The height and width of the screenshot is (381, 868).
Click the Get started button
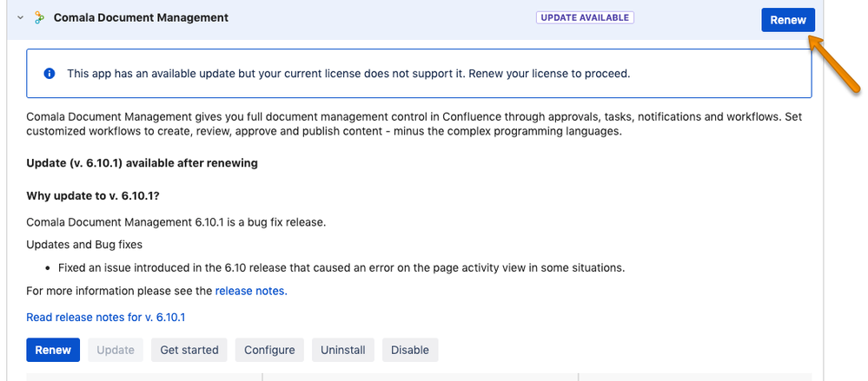tap(189, 350)
